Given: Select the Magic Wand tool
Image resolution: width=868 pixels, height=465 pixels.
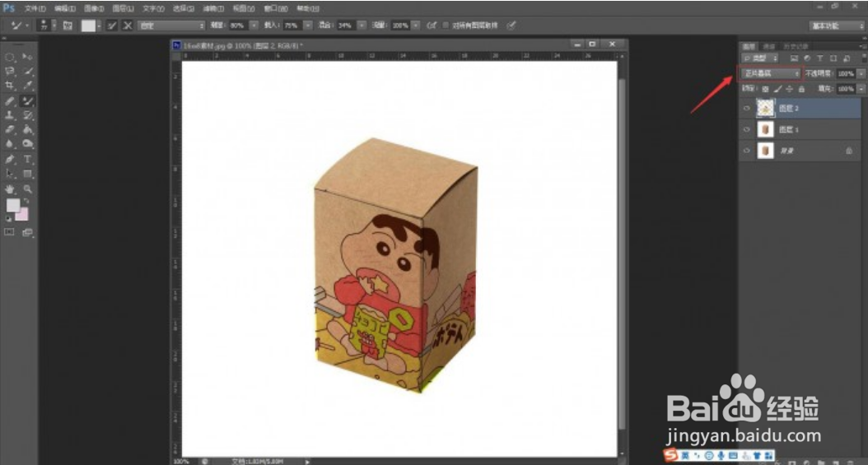Looking at the screenshot, I should tap(27, 71).
